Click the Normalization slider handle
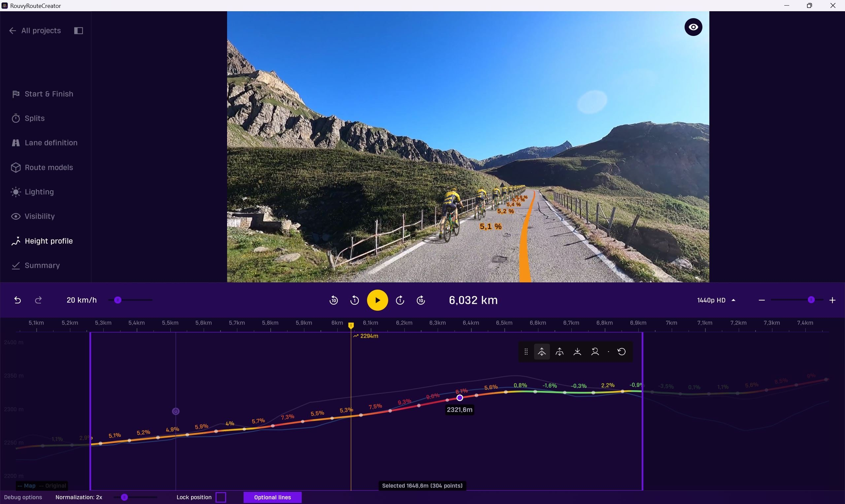 tap(124, 497)
